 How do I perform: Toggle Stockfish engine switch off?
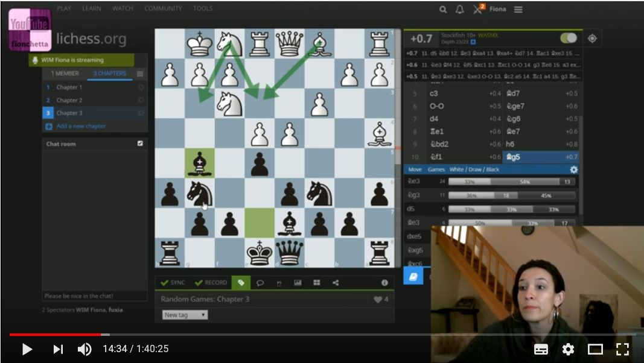click(569, 38)
